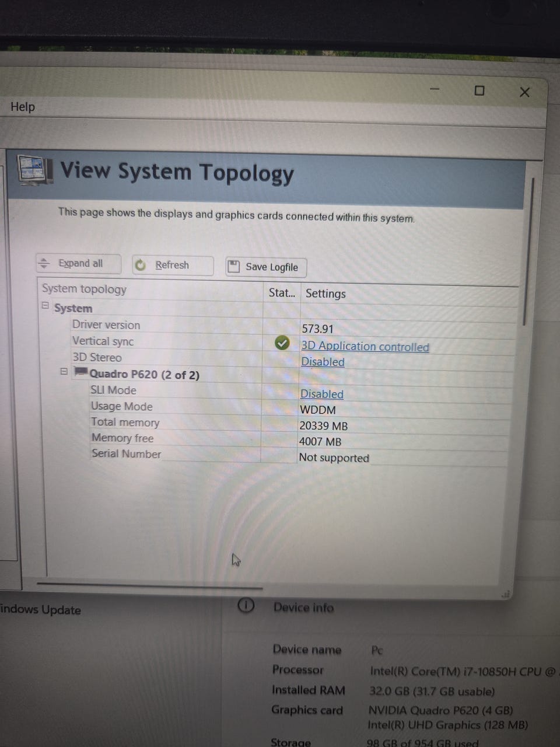Maximize the NVIDIA Control Panel window
560x747 pixels.
pyautogui.click(x=480, y=90)
